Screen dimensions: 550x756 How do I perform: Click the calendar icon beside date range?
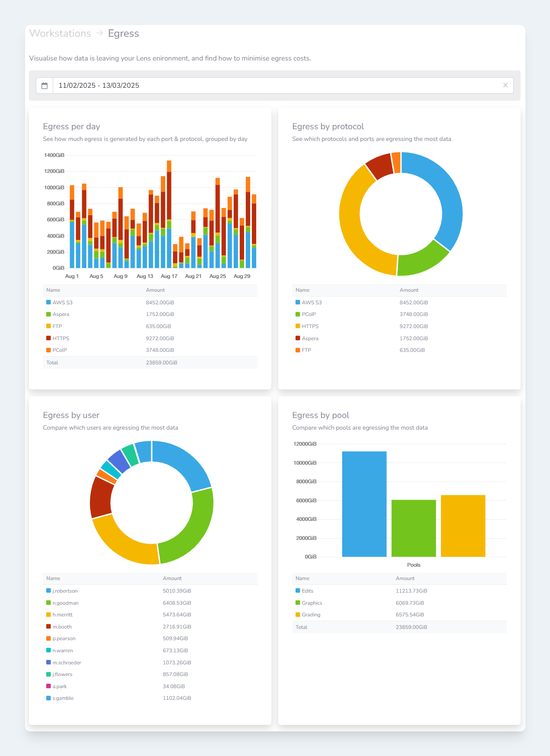pos(45,86)
